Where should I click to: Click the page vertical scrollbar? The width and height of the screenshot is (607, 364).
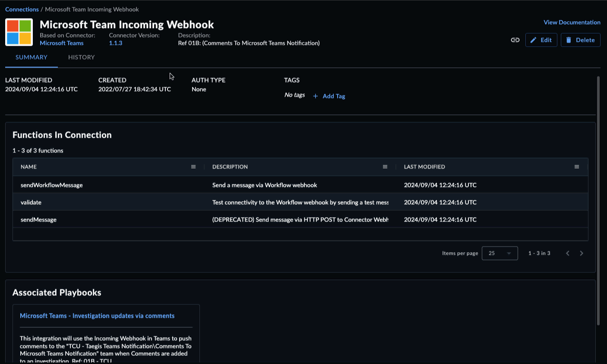click(x=598, y=201)
